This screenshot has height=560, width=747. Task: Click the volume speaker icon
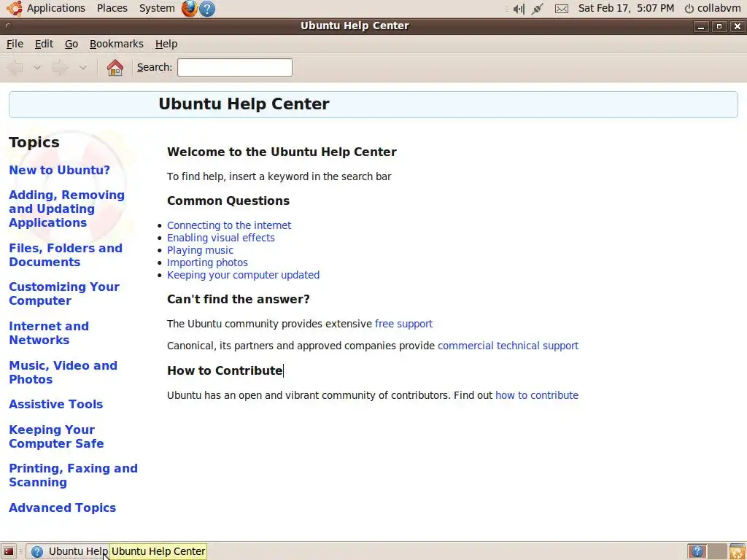tap(519, 9)
